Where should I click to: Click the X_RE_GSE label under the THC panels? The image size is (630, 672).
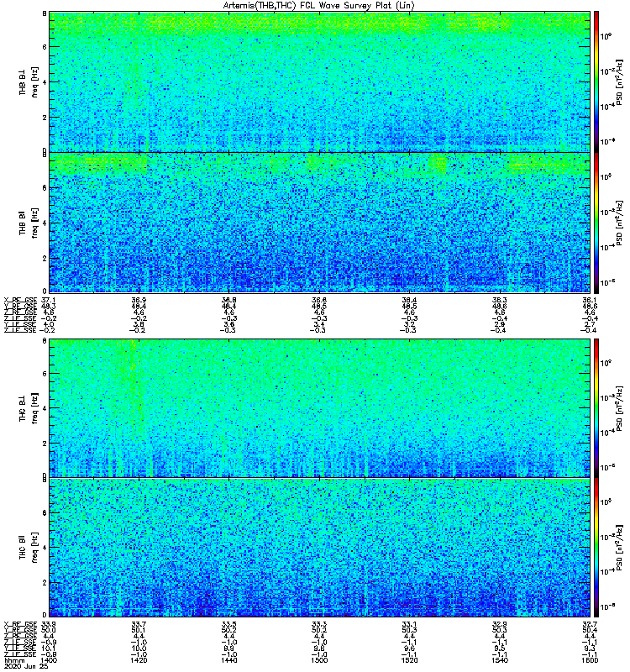tap(20, 624)
